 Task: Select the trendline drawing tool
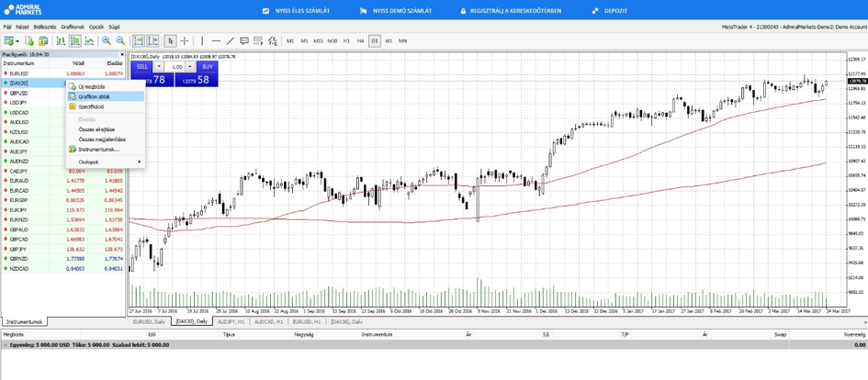point(230,41)
